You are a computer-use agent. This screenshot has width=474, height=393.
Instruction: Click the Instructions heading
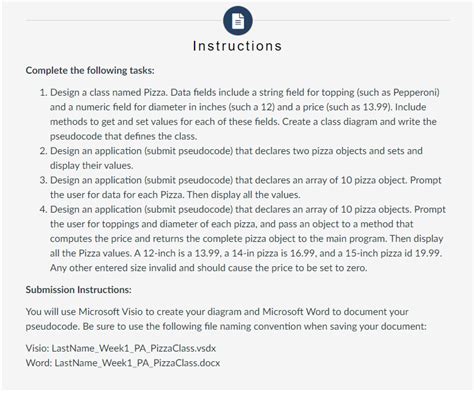coord(237,46)
